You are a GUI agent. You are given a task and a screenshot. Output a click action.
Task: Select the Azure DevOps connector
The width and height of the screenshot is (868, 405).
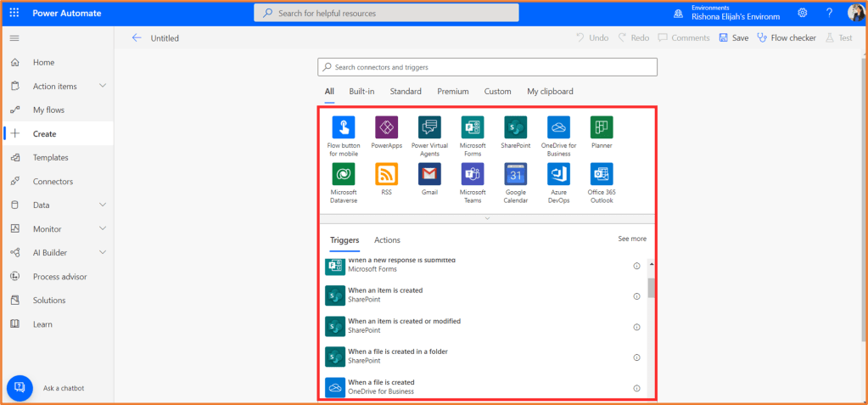(558, 174)
